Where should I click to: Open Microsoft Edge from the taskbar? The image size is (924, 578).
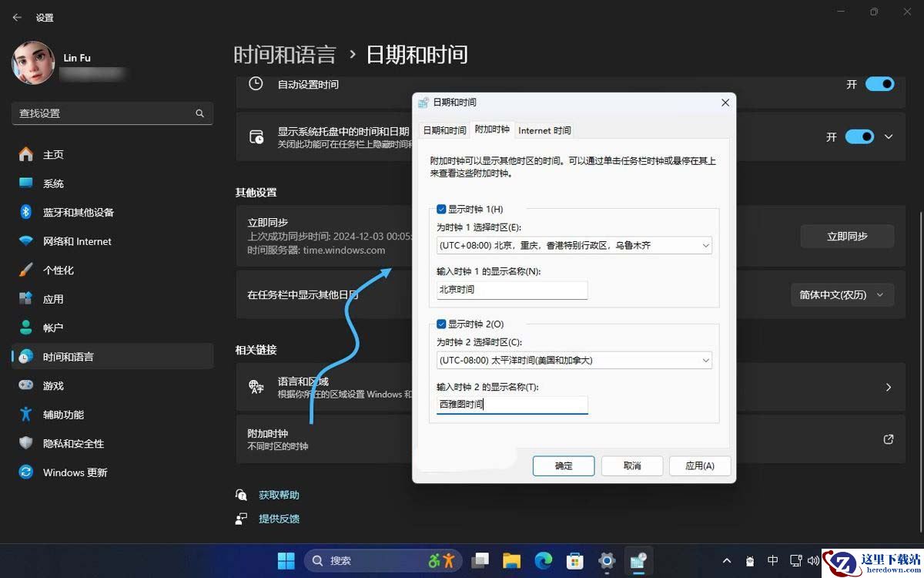click(x=544, y=560)
